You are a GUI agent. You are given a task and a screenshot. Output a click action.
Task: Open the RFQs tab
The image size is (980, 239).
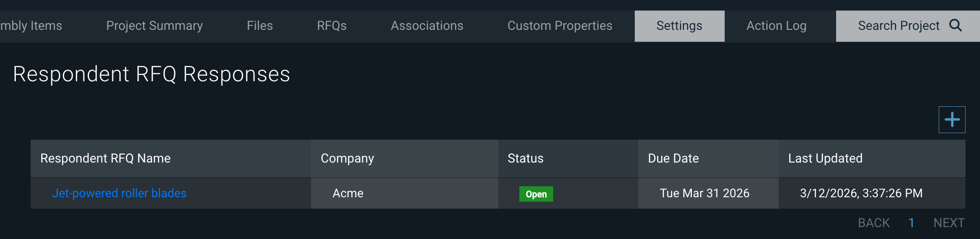tap(332, 26)
